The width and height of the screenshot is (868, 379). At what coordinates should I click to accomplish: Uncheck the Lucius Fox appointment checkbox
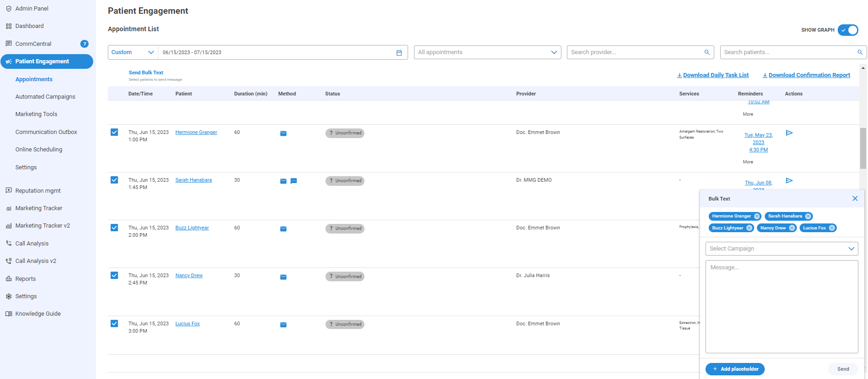tap(114, 323)
